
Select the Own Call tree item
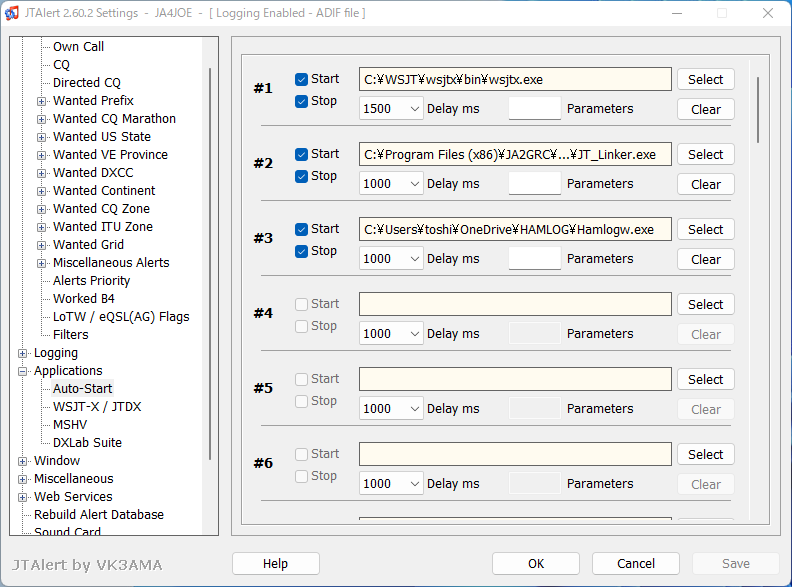point(78,46)
